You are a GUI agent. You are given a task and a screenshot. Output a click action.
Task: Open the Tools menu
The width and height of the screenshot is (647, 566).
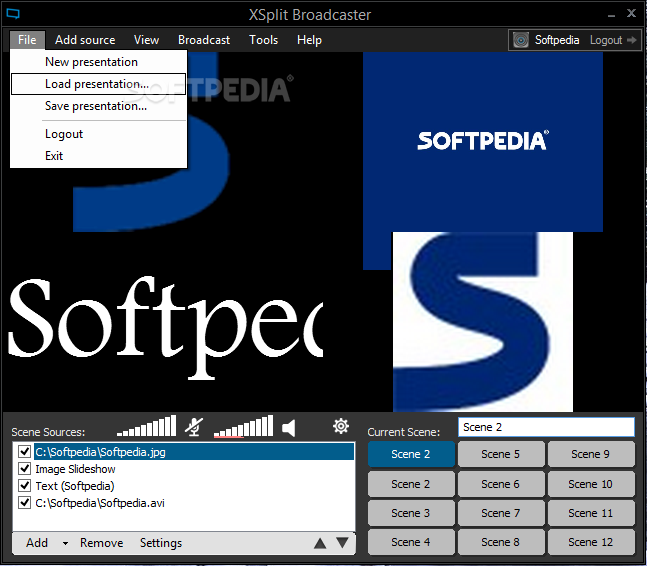coord(264,40)
